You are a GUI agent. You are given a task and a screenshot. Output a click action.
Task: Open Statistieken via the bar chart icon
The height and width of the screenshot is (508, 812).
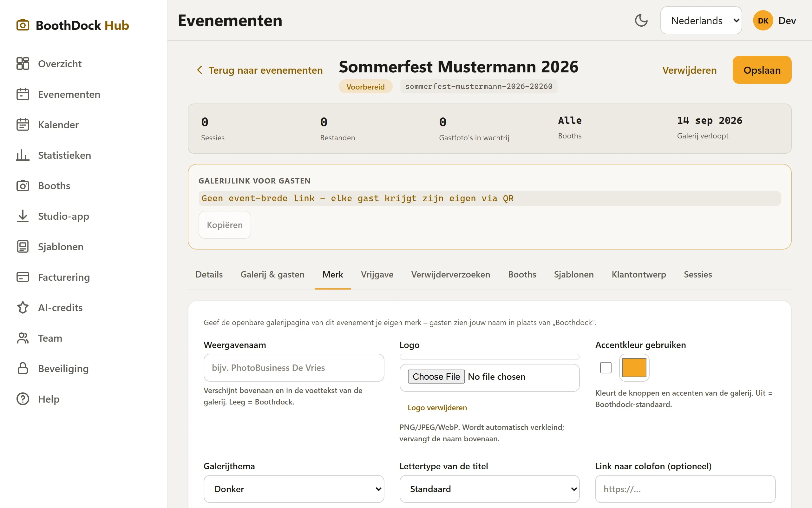(23, 155)
